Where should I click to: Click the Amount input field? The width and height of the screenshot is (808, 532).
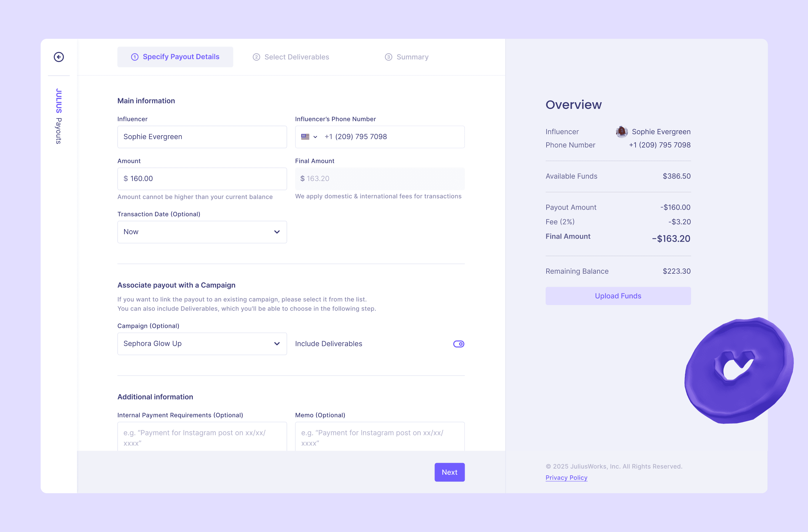[x=202, y=179]
